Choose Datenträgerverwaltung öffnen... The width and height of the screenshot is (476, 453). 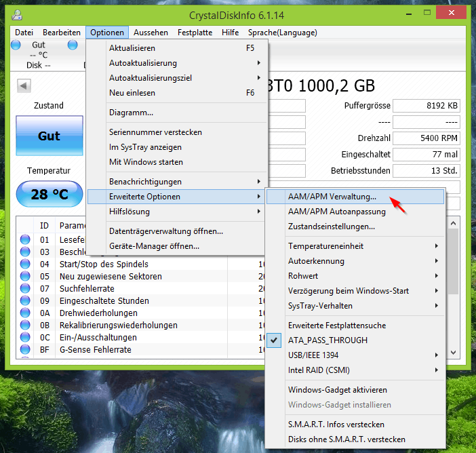pos(176,231)
